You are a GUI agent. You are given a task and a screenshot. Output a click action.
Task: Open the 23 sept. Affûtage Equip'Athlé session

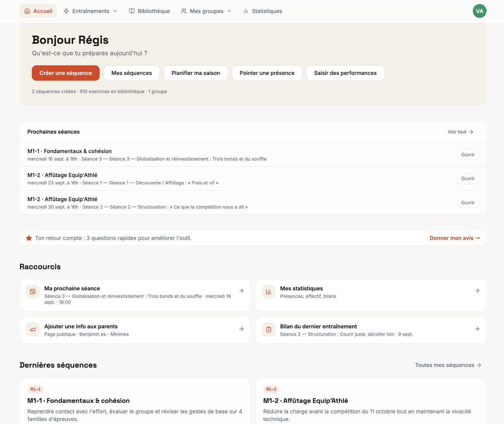pyautogui.click(x=468, y=179)
